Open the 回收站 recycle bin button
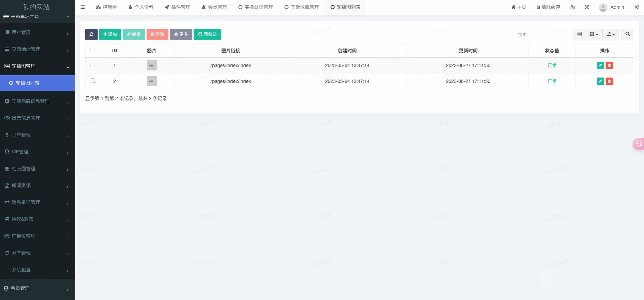 [207, 34]
